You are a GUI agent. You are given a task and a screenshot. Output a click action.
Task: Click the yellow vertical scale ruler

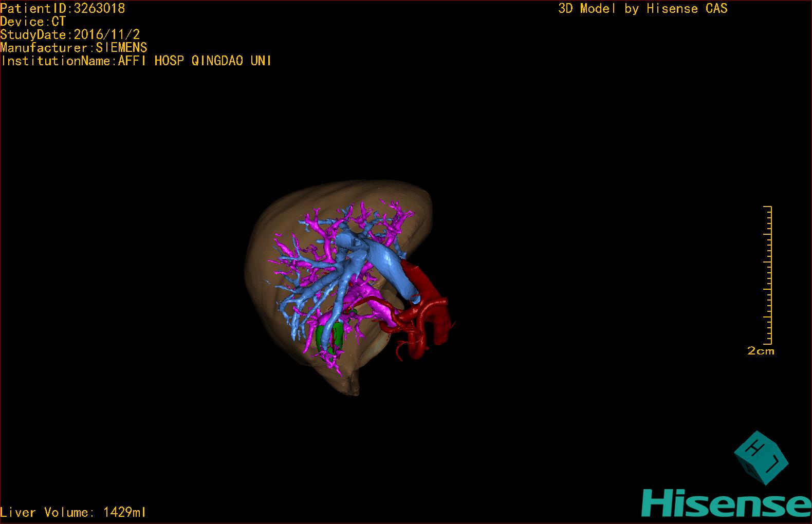pos(768,275)
